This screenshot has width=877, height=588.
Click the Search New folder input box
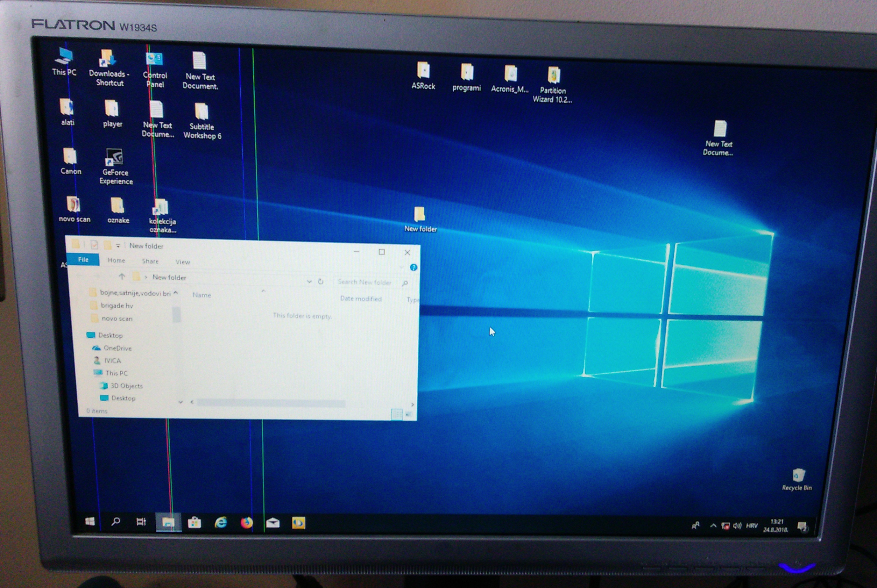[x=364, y=282]
